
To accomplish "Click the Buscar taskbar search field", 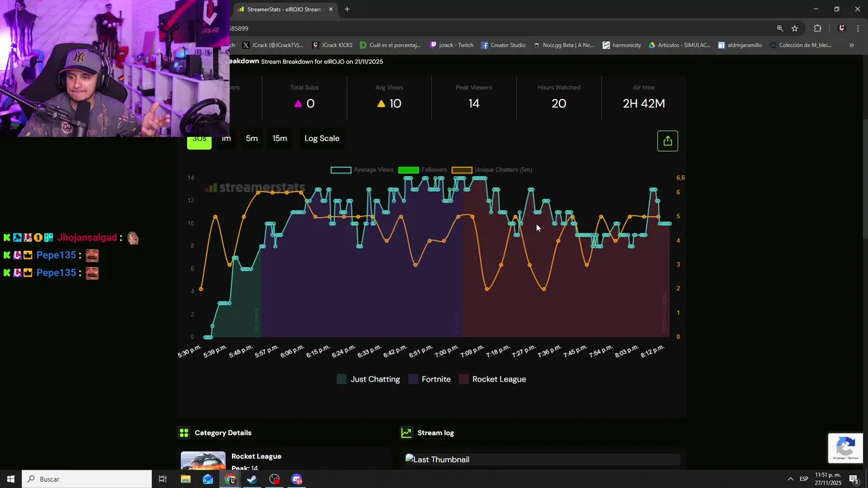I will pos(87,479).
